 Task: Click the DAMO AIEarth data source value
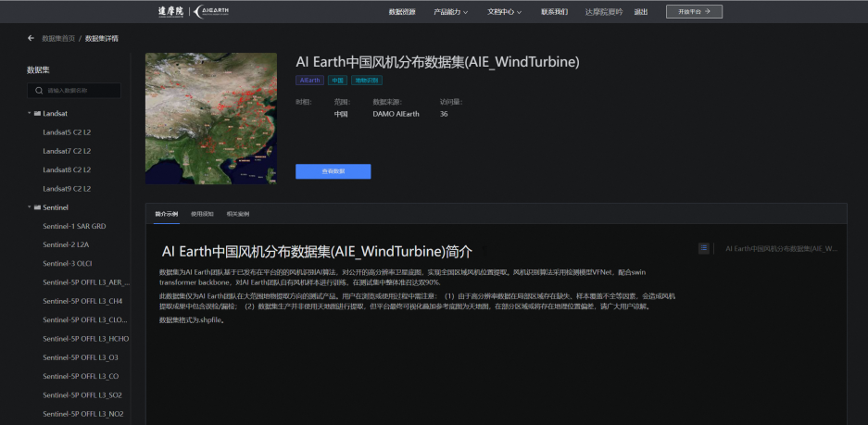point(396,114)
